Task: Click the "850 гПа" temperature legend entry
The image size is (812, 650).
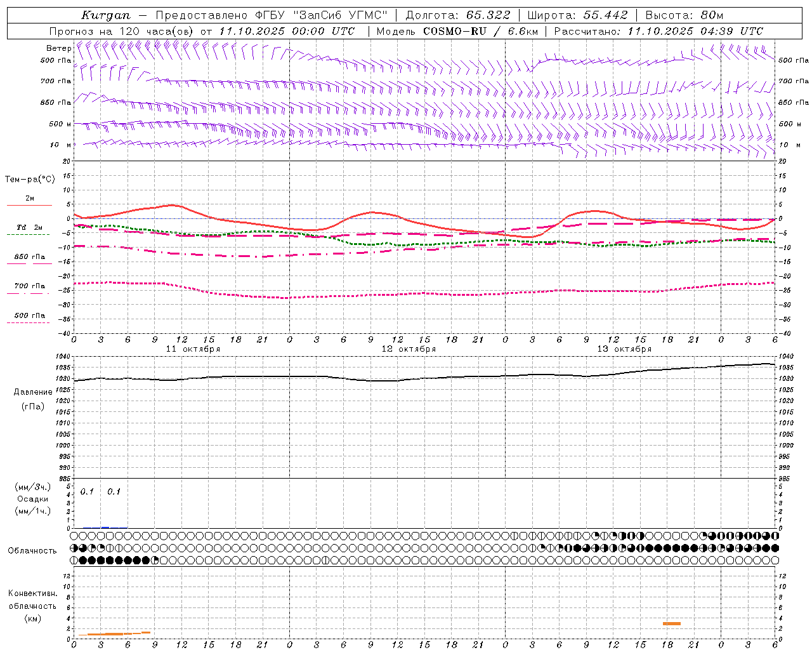Action: pos(30,257)
